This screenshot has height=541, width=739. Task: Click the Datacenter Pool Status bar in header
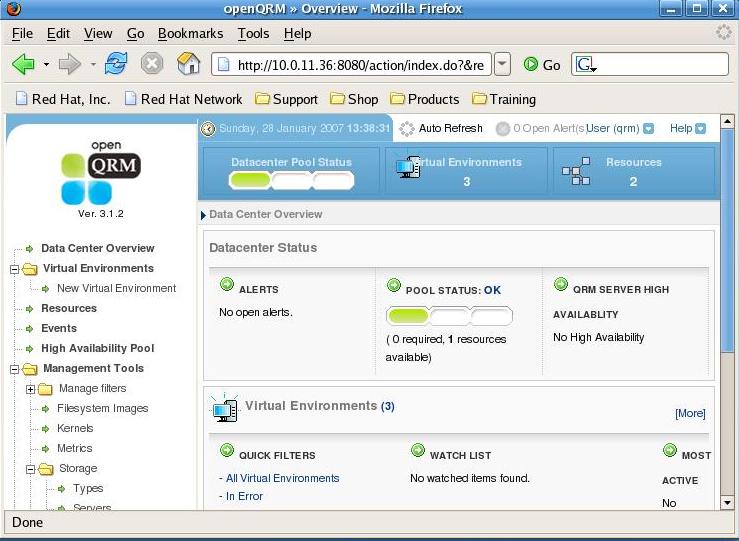[x=291, y=180]
